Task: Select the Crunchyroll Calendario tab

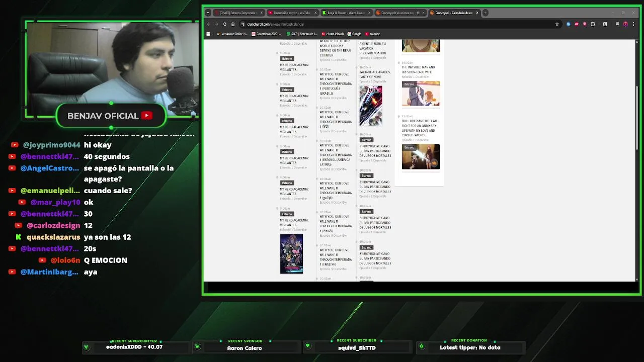Action: point(453,13)
